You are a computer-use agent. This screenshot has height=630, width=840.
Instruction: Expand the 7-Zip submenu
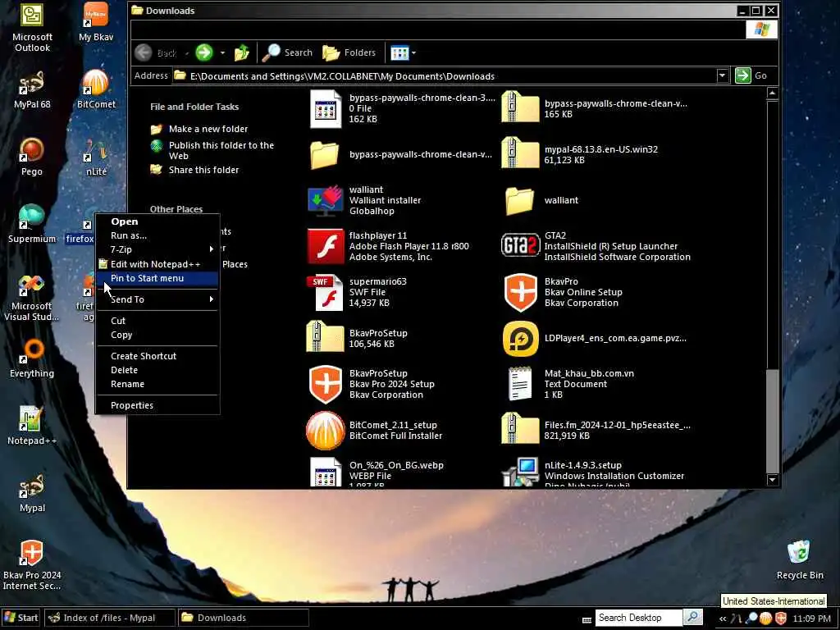tap(157, 249)
